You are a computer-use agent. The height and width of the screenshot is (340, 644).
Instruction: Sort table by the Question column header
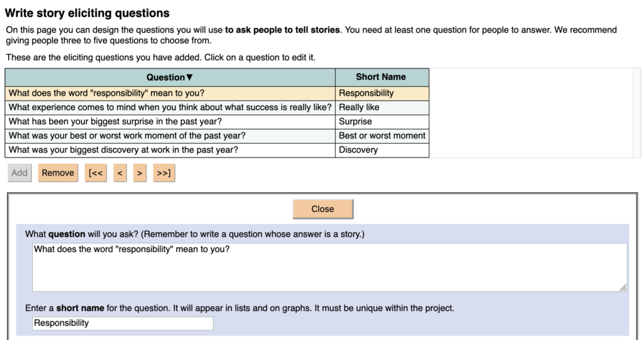170,77
